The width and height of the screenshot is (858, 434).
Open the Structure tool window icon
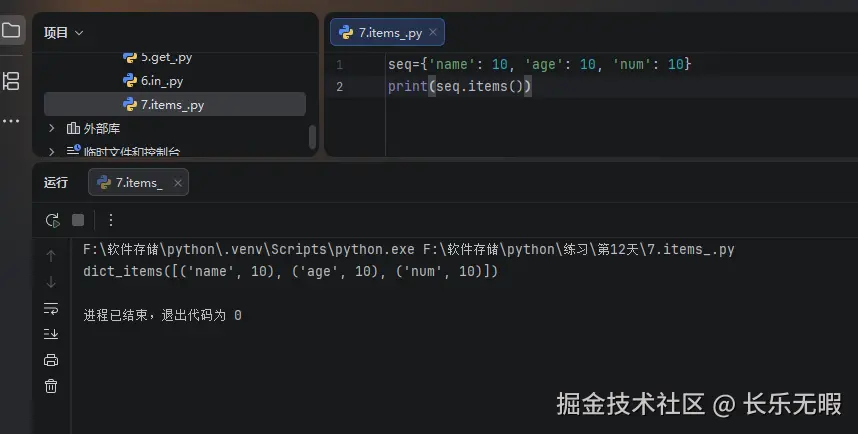(x=11, y=81)
